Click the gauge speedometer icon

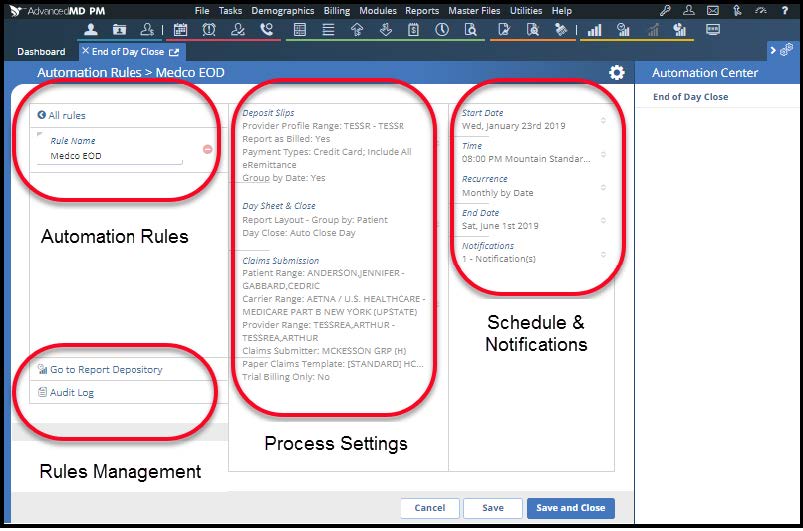click(760, 10)
